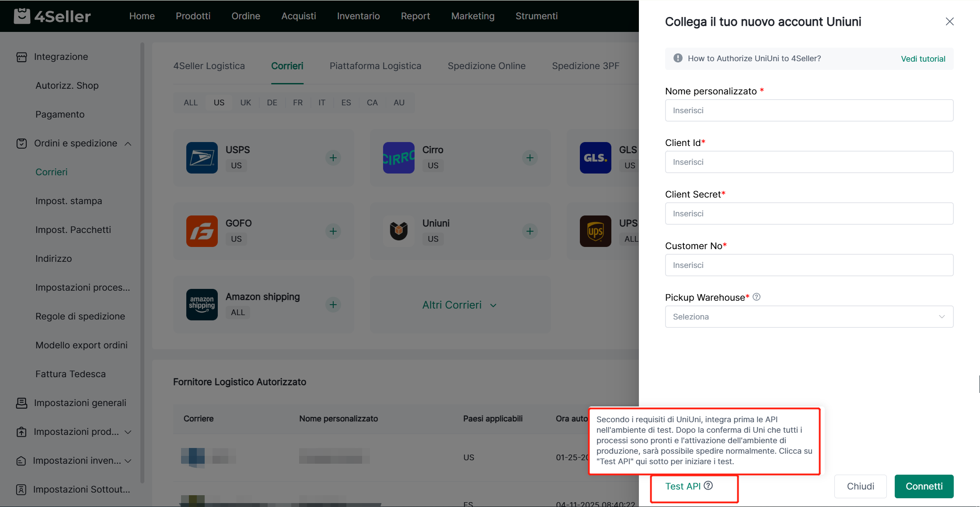Filter couriers by DE
This screenshot has width=980, height=507.
[272, 103]
